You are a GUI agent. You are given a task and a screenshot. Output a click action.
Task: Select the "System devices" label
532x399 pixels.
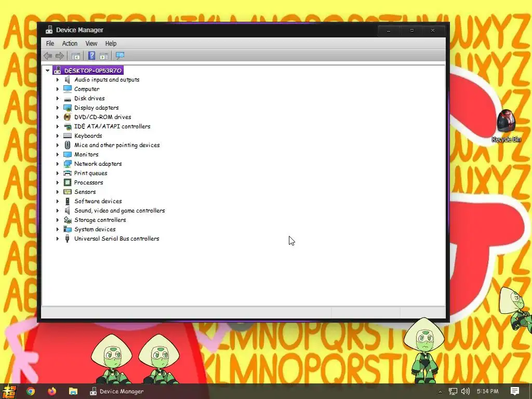pos(95,229)
